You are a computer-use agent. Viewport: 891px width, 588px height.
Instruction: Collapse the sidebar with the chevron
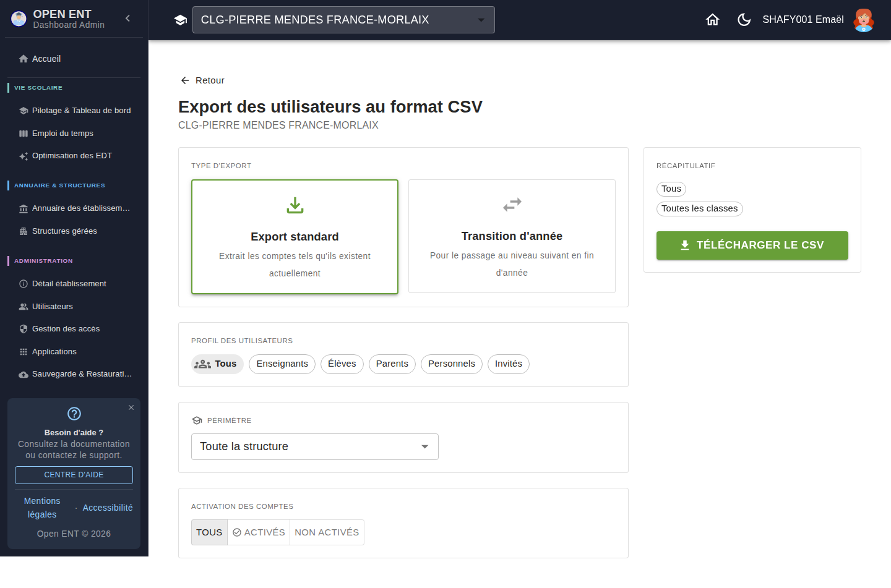pyautogui.click(x=127, y=19)
